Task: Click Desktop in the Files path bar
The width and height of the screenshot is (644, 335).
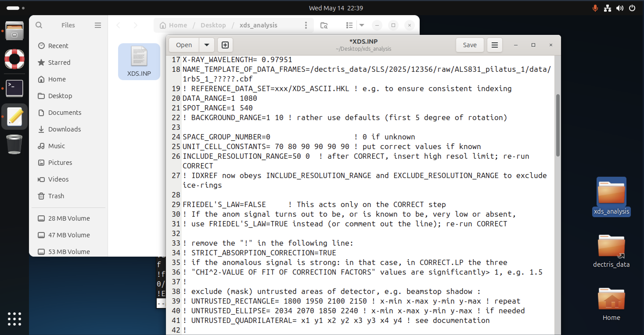Action: pyautogui.click(x=213, y=25)
